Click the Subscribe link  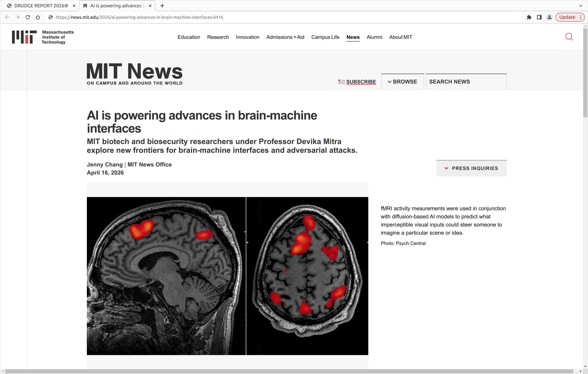(x=361, y=82)
